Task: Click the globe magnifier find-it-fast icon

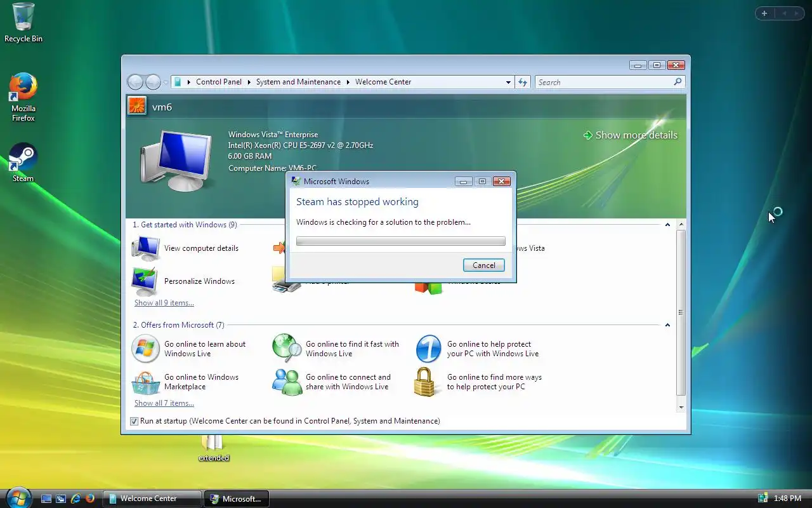Action: (287, 349)
